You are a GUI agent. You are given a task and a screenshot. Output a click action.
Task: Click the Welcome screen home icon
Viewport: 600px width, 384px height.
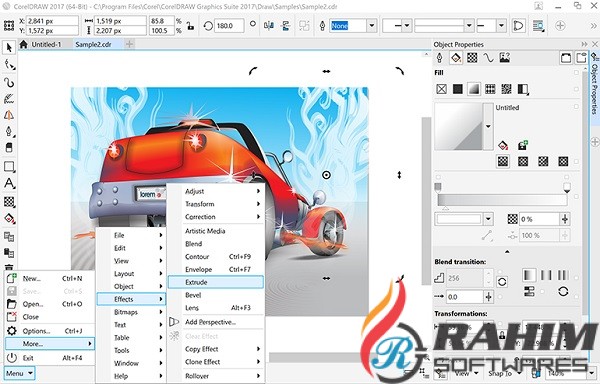point(23,44)
